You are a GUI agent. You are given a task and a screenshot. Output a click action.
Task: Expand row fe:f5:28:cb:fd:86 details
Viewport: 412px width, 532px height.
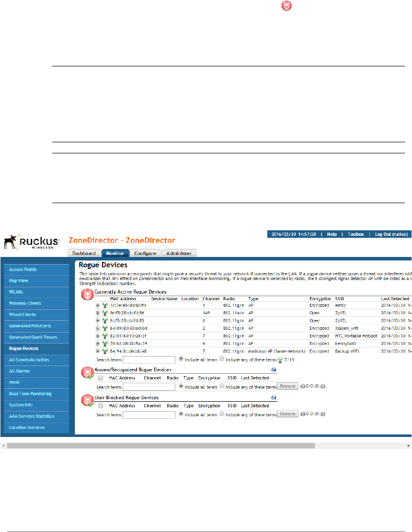pyautogui.click(x=97, y=313)
